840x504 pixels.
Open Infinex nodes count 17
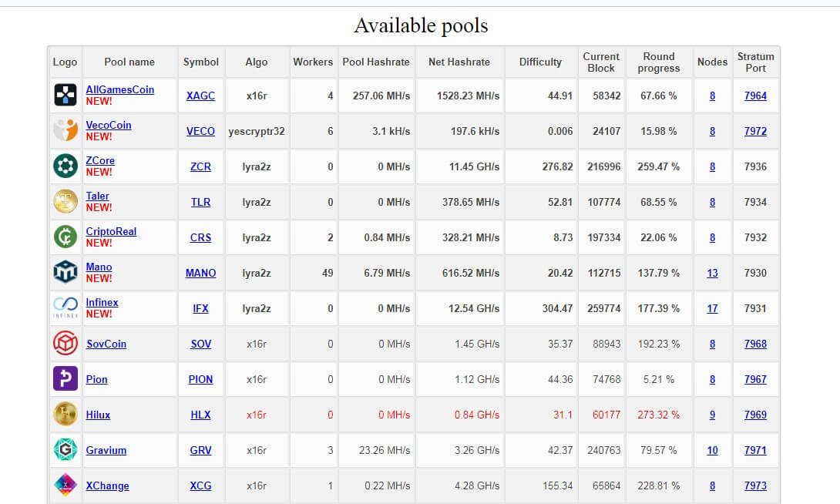coord(712,308)
